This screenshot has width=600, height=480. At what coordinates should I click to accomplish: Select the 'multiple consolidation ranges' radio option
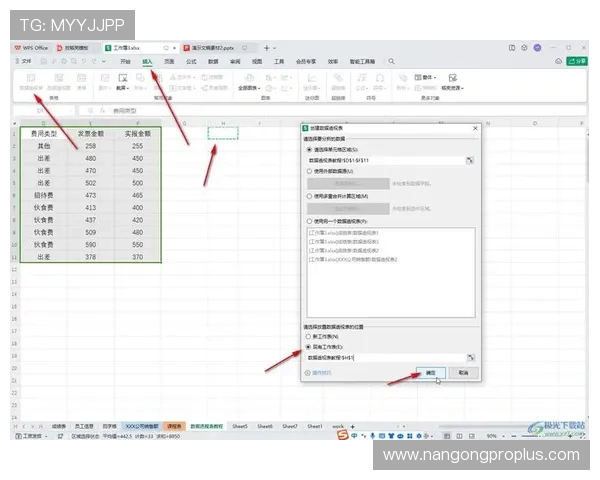click(309, 196)
